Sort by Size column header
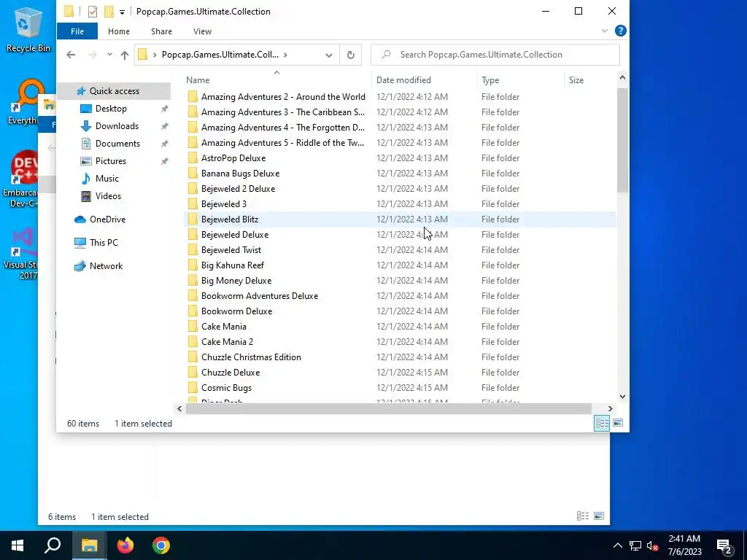Screen dimensions: 747x560 click(589, 80)
